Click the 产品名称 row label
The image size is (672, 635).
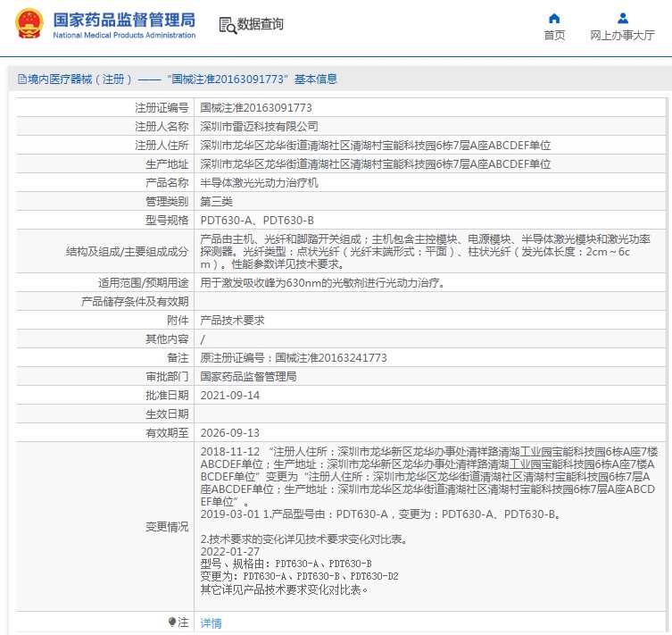(167, 183)
